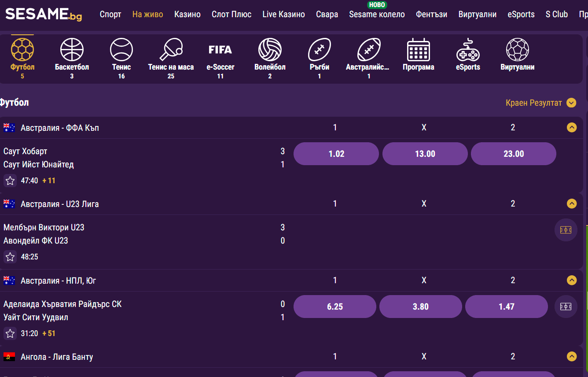Bet on Уайт Сити Уудвил at 1.47
The image size is (588, 377).
click(x=507, y=307)
